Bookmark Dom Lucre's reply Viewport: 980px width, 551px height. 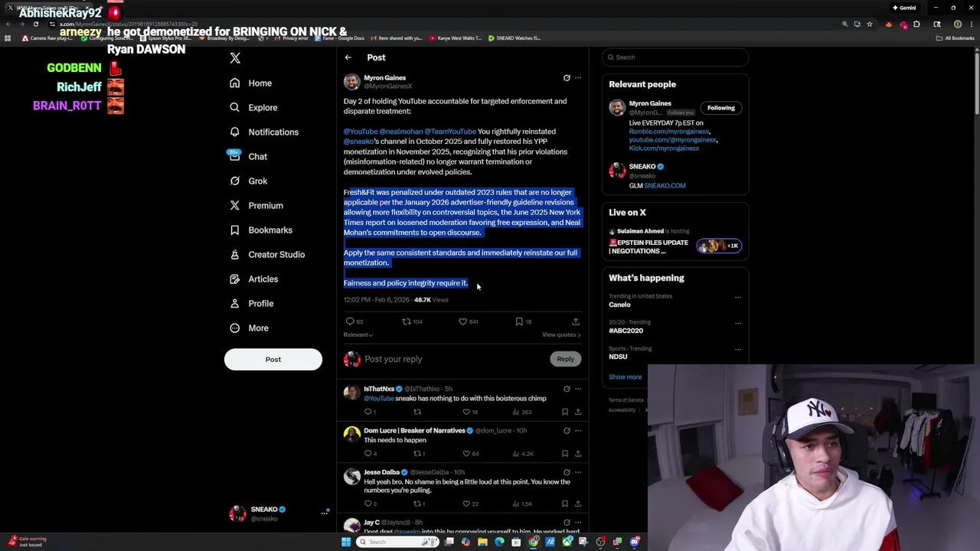[565, 453]
